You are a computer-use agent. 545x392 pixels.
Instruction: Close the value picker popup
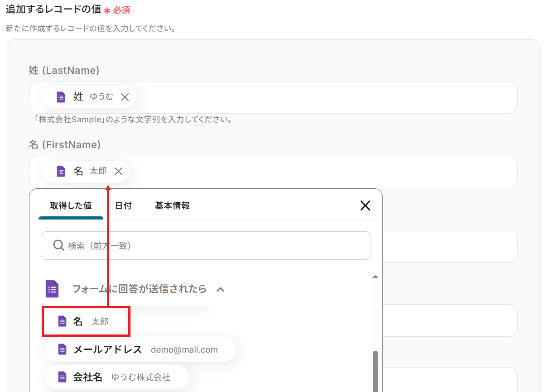[365, 206]
